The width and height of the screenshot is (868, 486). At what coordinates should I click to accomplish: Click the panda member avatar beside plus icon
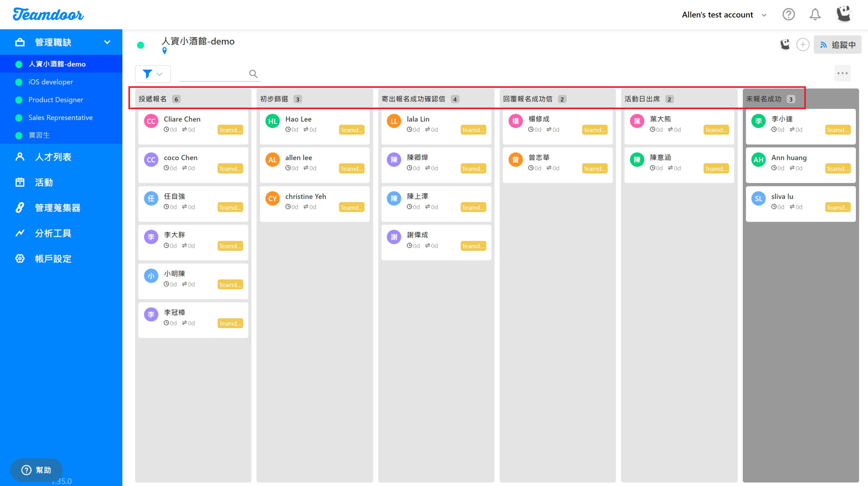coord(785,44)
